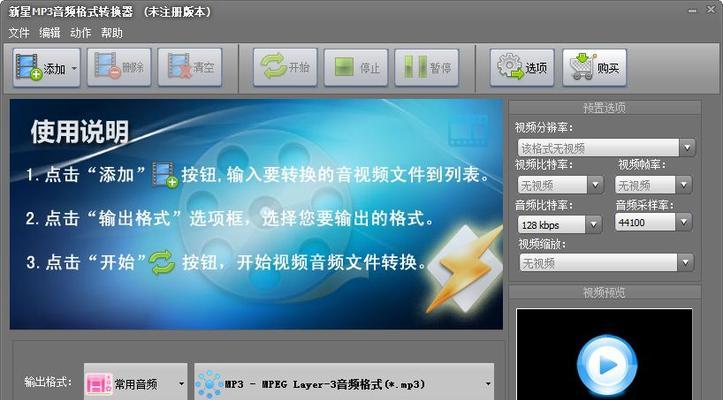
Task: Pause conversion with the 暂停 button
Action: (427, 68)
